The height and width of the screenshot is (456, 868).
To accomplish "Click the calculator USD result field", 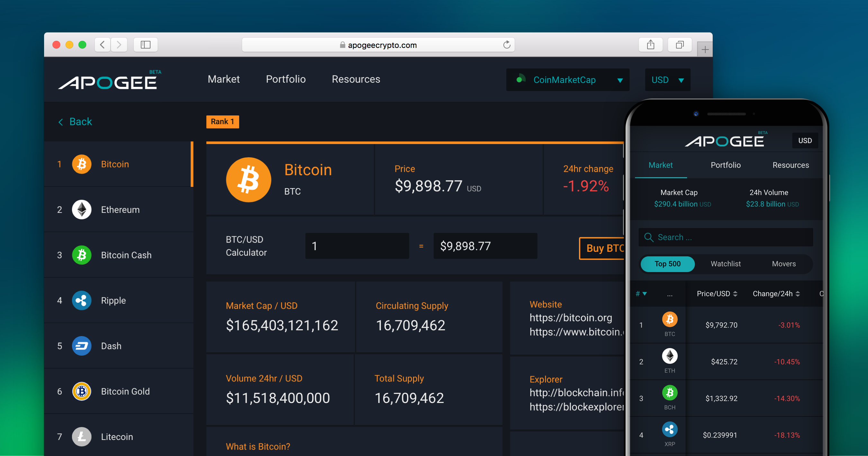I will [485, 246].
